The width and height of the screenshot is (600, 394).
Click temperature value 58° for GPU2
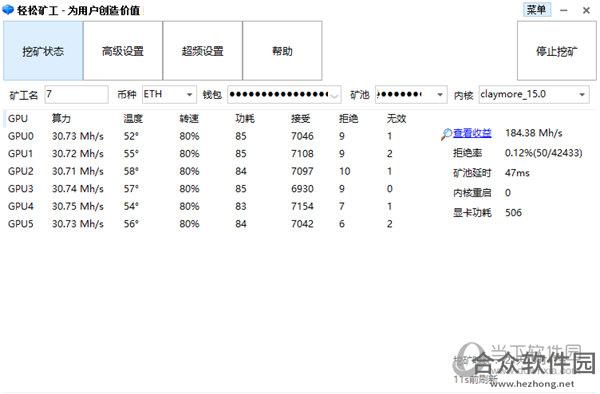tap(131, 171)
